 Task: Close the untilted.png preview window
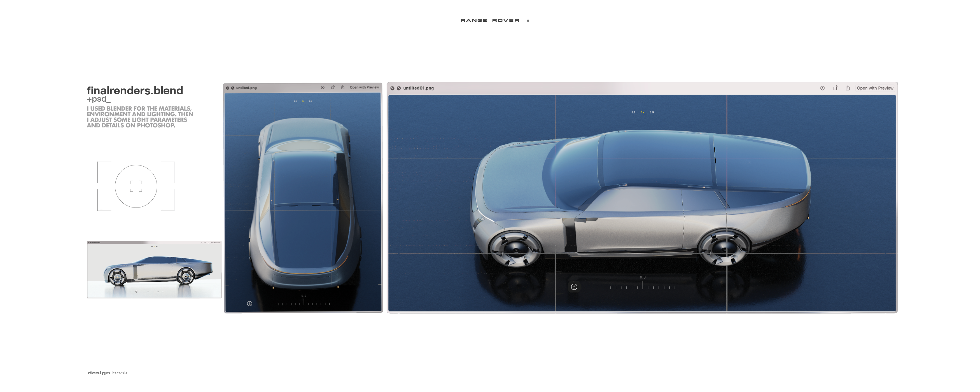point(227,88)
